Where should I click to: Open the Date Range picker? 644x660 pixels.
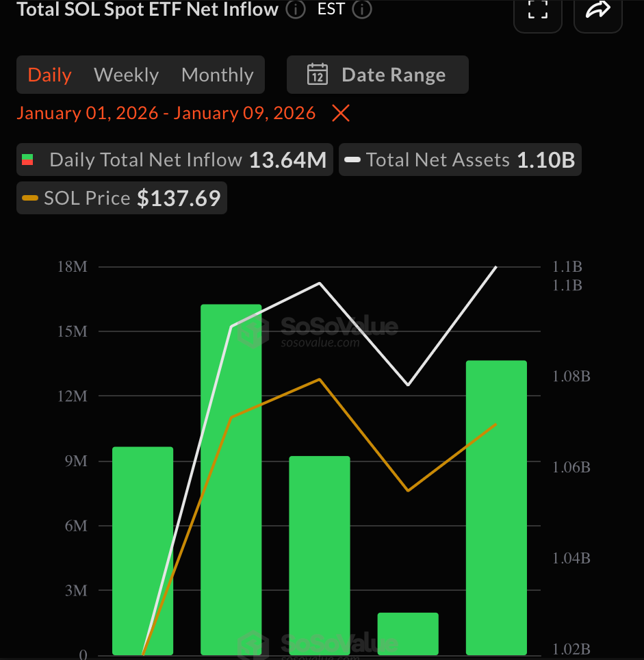click(377, 75)
